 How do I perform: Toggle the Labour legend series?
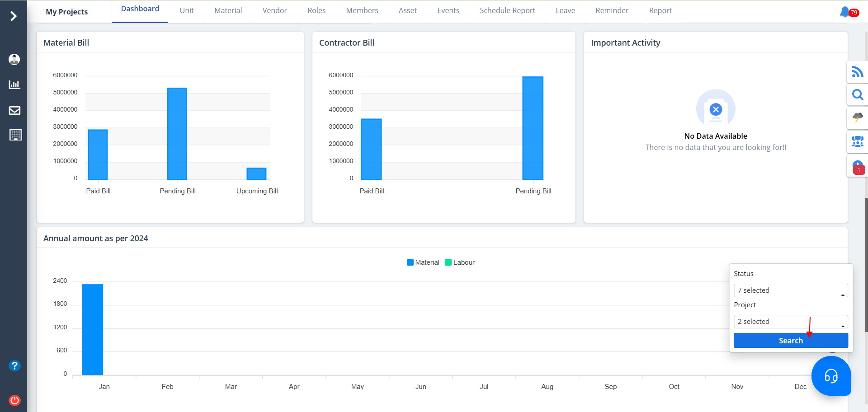coord(460,262)
